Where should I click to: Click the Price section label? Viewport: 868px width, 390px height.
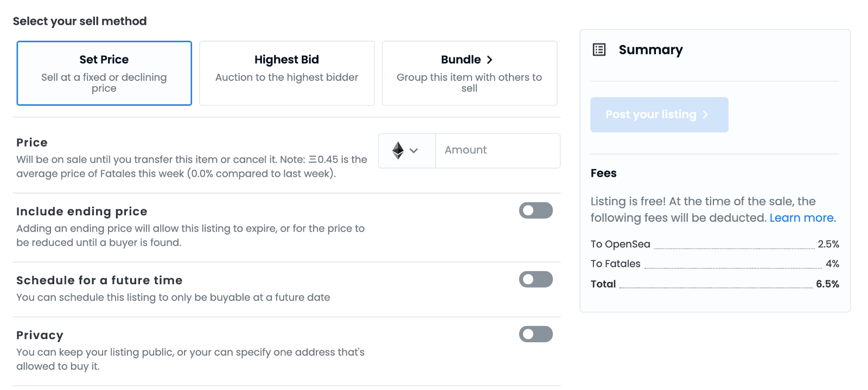(32, 143)
